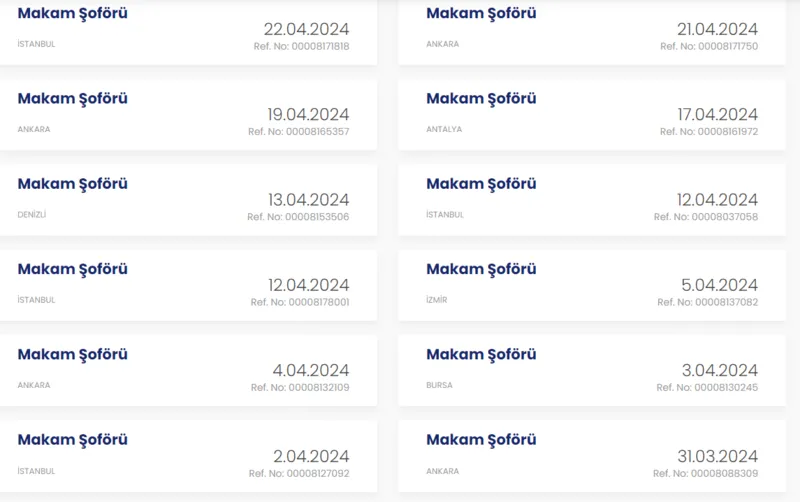Click the Ref. No: 00008130245 text
The height and width of the screenshot is (502, 800).
(707, 388)
